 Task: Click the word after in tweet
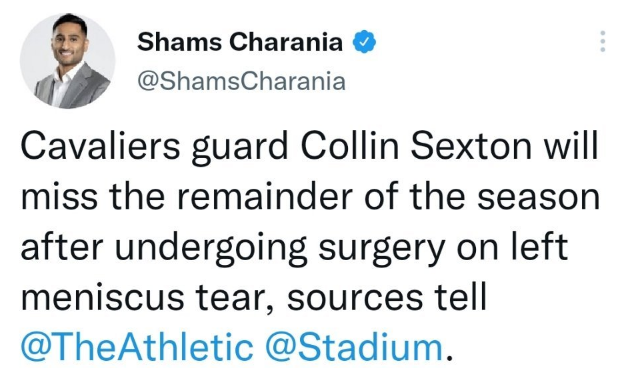click(x=62, y=246)
